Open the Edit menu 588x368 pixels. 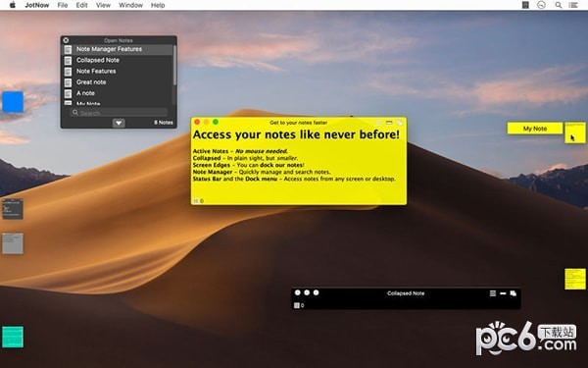click(x=81, y=5)
